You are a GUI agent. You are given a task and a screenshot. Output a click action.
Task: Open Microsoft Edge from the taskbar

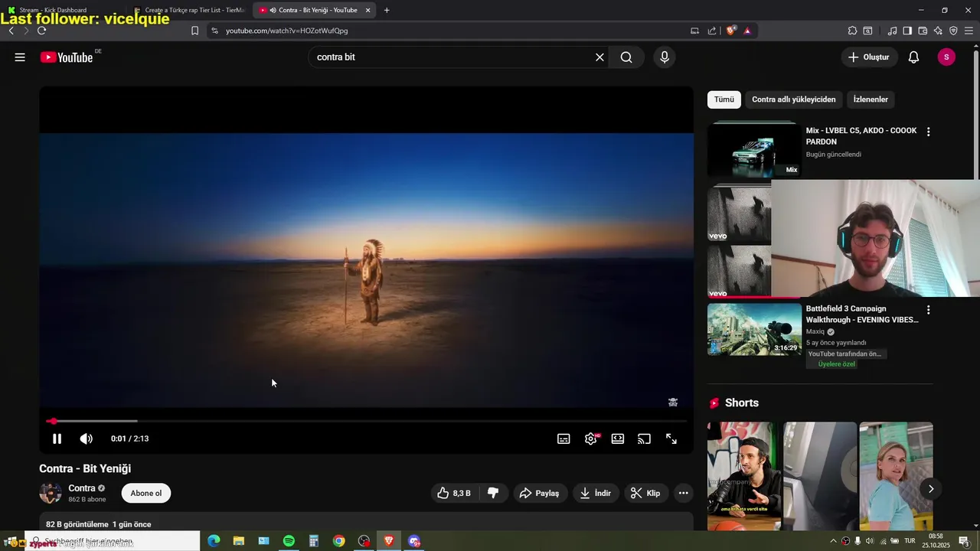[x=214, y=541]
